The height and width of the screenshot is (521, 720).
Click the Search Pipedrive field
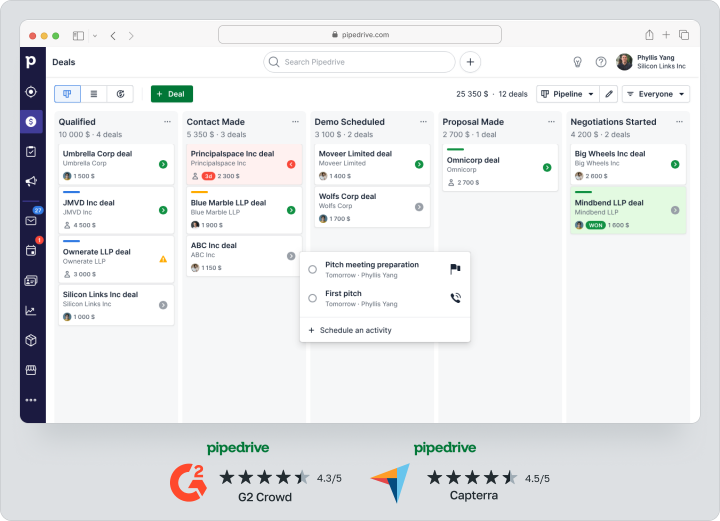(x=359, y=62)
